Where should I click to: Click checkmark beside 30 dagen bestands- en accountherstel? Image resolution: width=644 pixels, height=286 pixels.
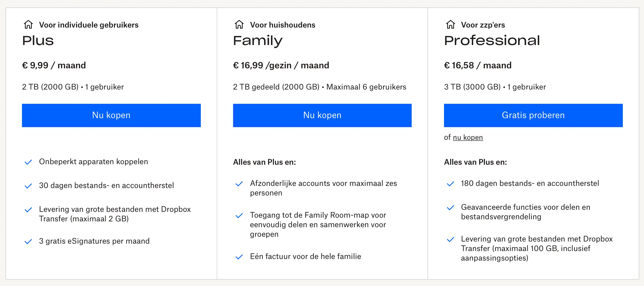click(x=28, y=186)
